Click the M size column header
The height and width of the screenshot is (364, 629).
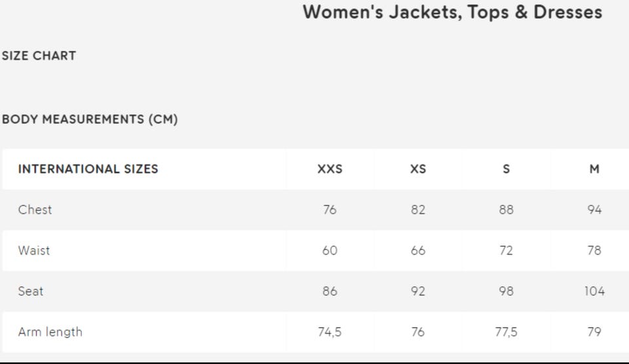tap(594, 169)
